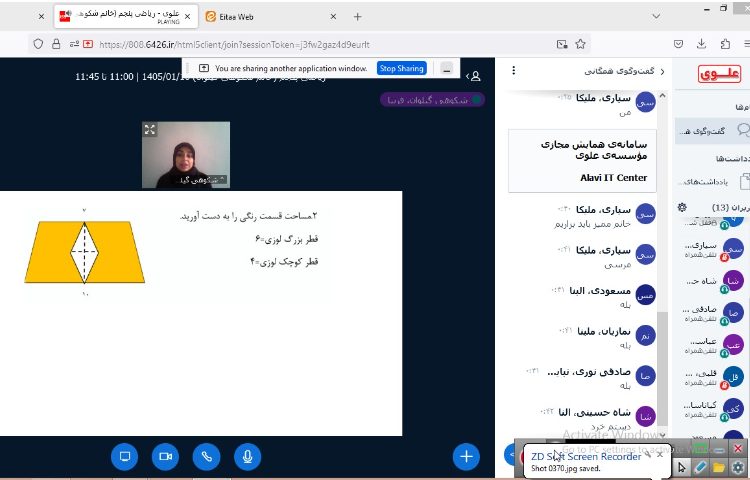Open ZD Soft recorder settings gear
750x480 pixels.
(738, 468)
